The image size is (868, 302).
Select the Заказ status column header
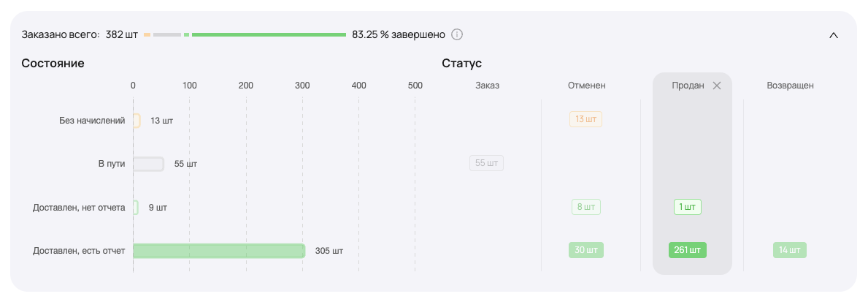[487, 86]
